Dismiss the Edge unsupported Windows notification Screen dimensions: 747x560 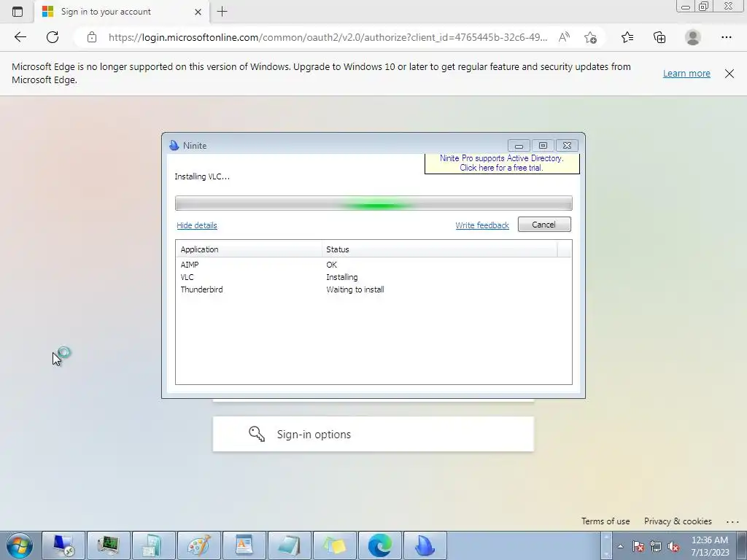click(x=729, y=74)
